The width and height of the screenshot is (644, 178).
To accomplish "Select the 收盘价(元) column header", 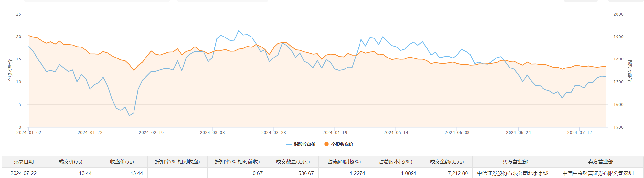I will pyautogui.click(x=122, y=162).
